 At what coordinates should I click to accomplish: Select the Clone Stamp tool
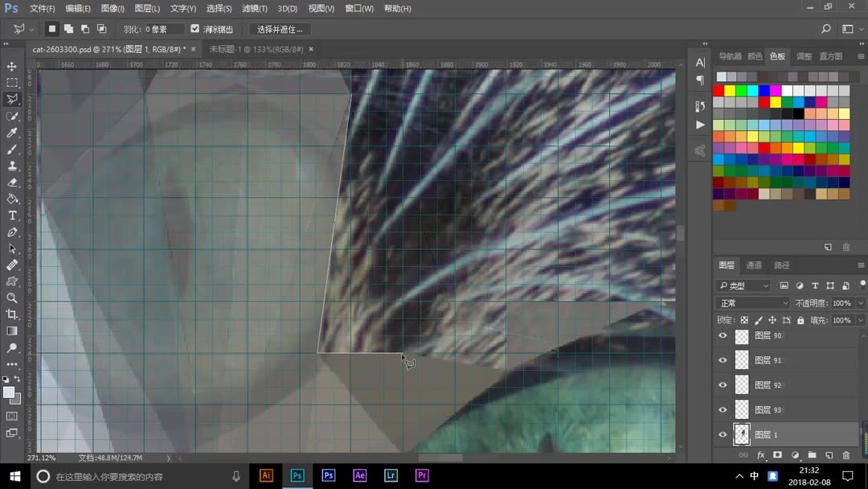[11, 166]
